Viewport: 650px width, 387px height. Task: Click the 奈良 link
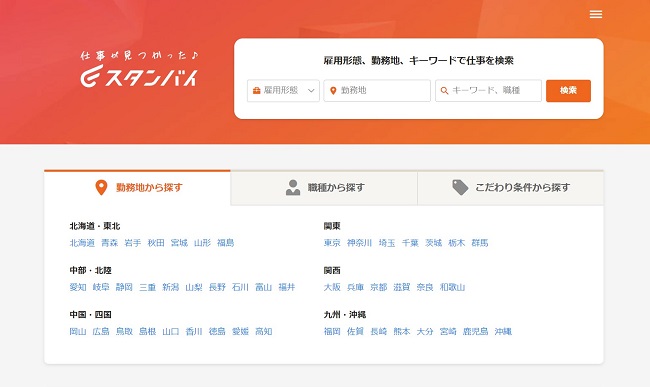click(425, 287)
